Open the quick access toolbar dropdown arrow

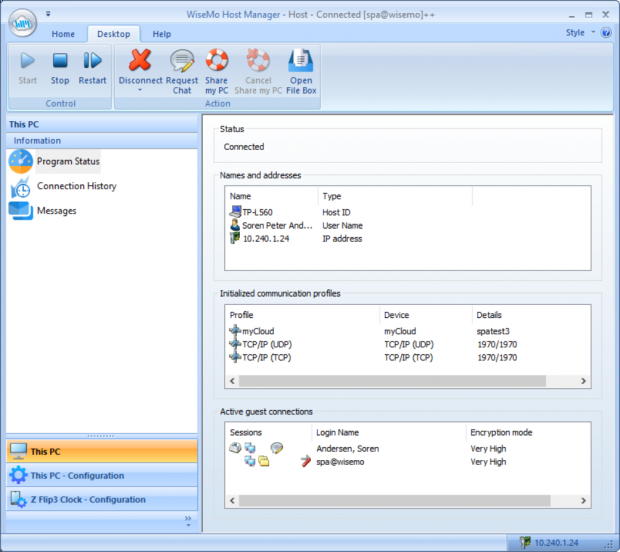click(x=48, y=14)
